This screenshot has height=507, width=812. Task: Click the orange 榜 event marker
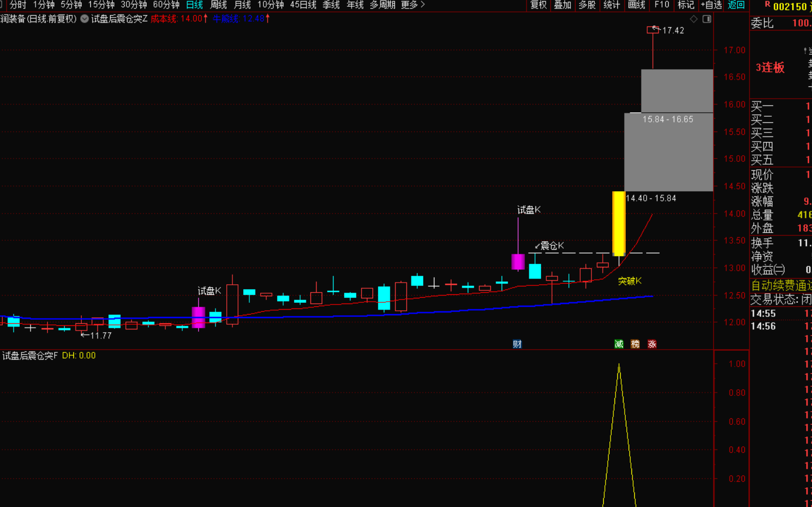click(635, 344)
